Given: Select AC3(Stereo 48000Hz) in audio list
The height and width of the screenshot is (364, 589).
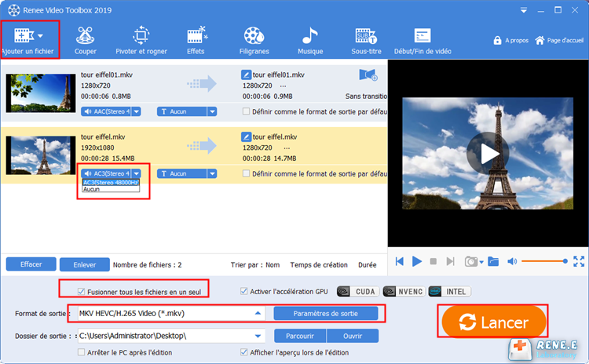Looking at the screenshot, I should [x=111, y=183].
